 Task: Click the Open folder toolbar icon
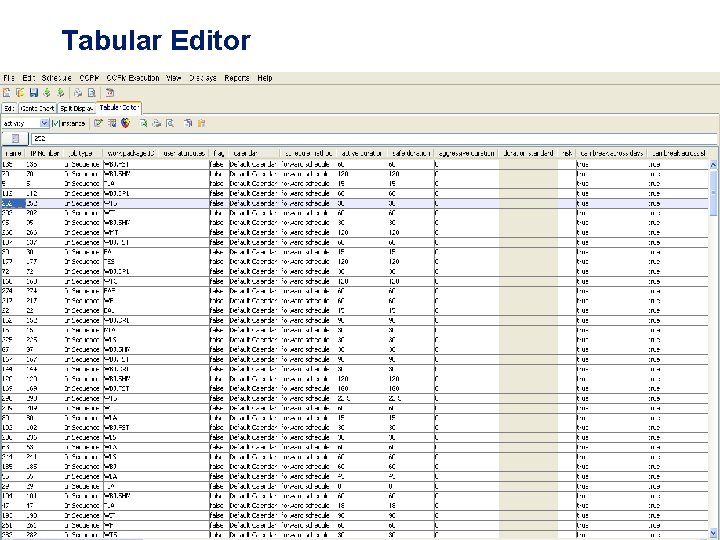20,93
